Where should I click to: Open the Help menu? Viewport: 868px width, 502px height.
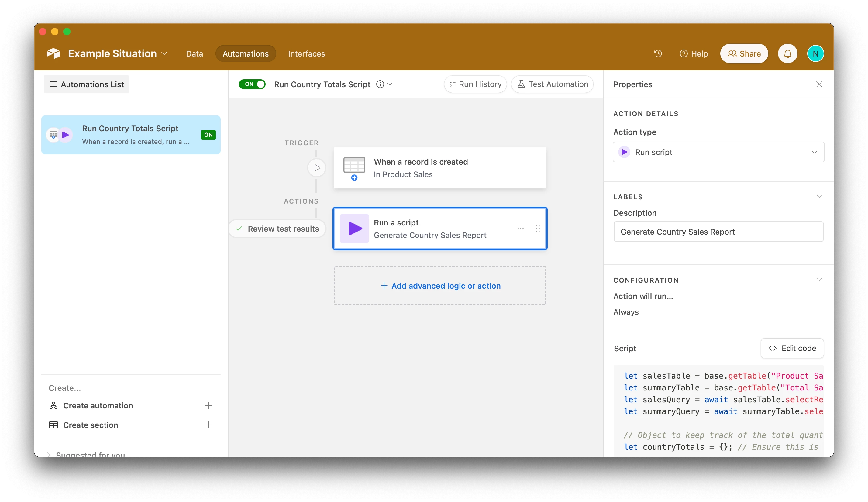coord(694,54)
